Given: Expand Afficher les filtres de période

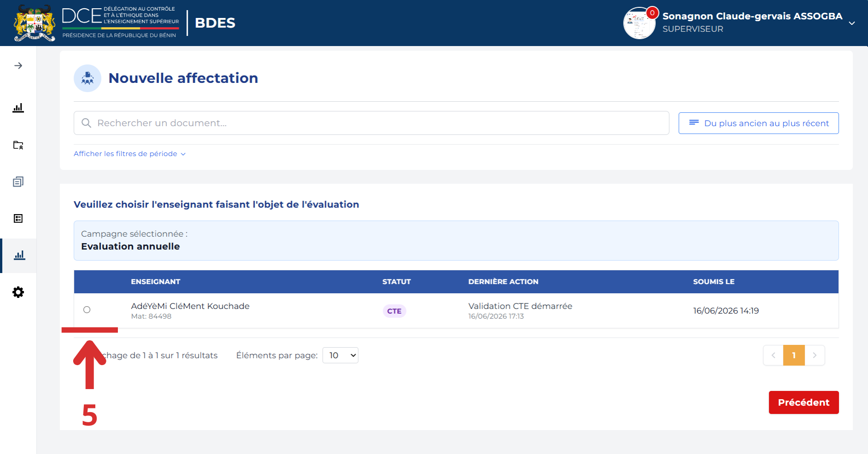Looking at the screenshot, I should [x=129, y=154].
